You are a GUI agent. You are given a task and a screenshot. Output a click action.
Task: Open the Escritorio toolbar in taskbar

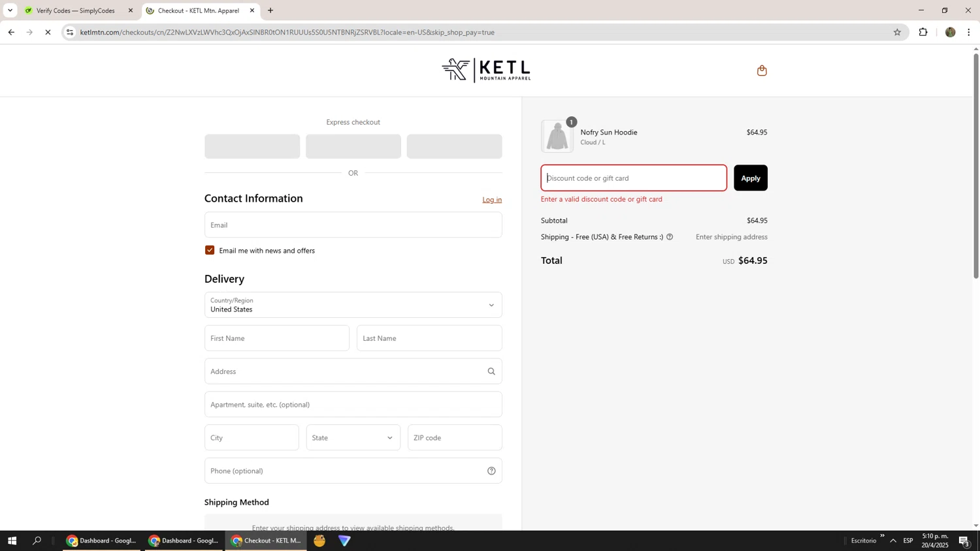pyautogui.click(x=864, y=541)
